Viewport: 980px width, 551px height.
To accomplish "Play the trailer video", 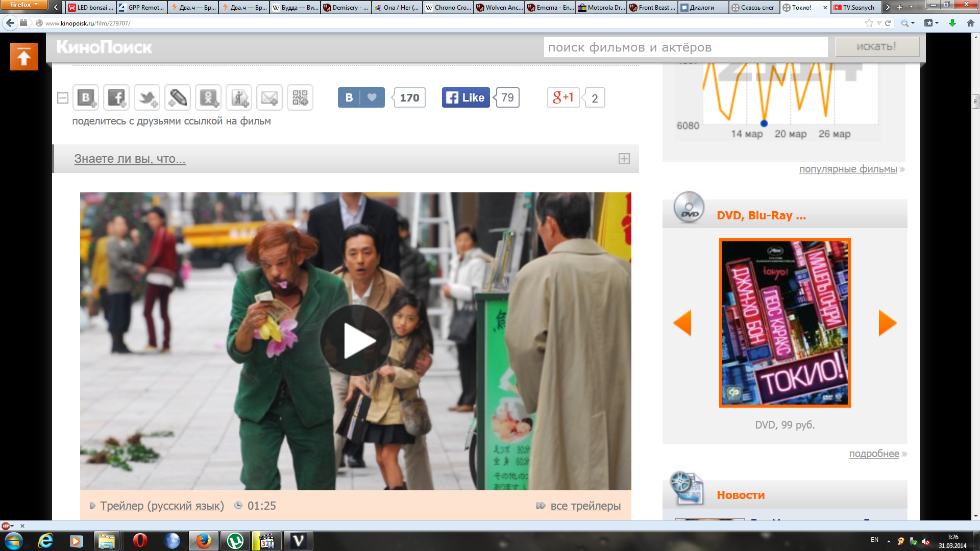I will point(356,341).
